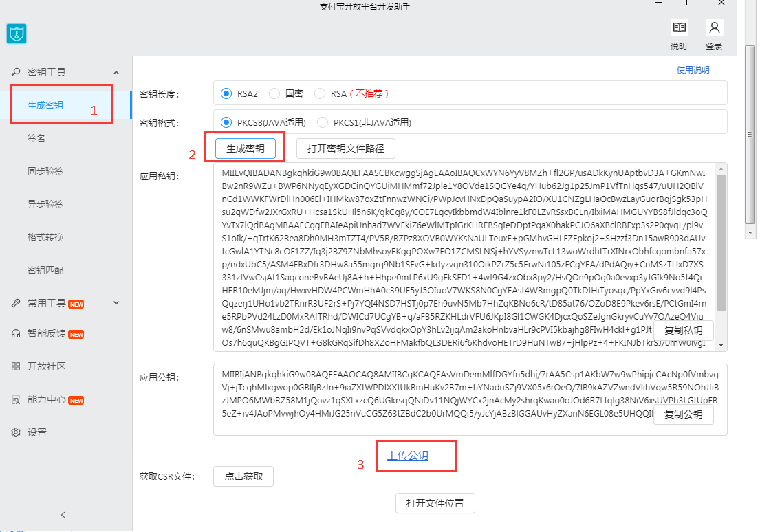This screenshot has width=760, height=532.
Task: Click the outer window scrollbar down arrow
Action: (x=750, y=232)
